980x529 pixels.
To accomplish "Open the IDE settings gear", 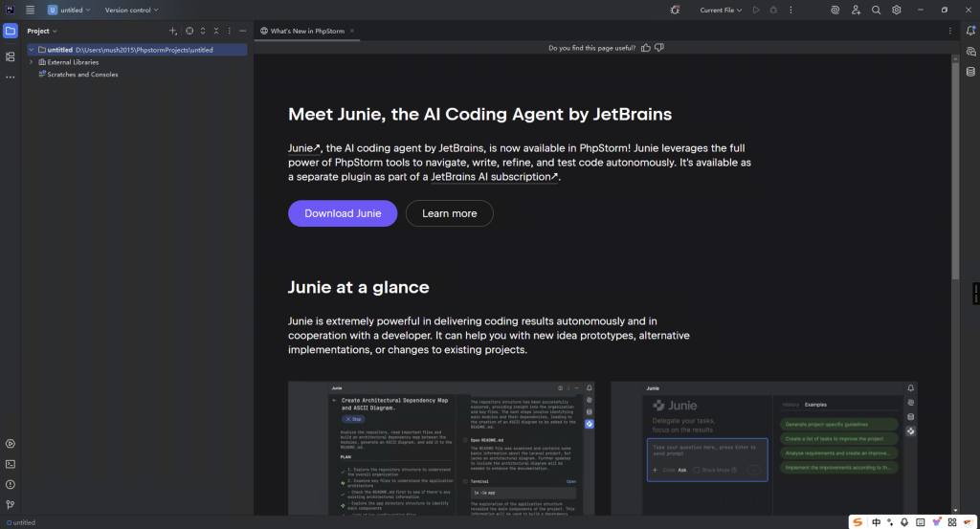I will tap(896, 10).
